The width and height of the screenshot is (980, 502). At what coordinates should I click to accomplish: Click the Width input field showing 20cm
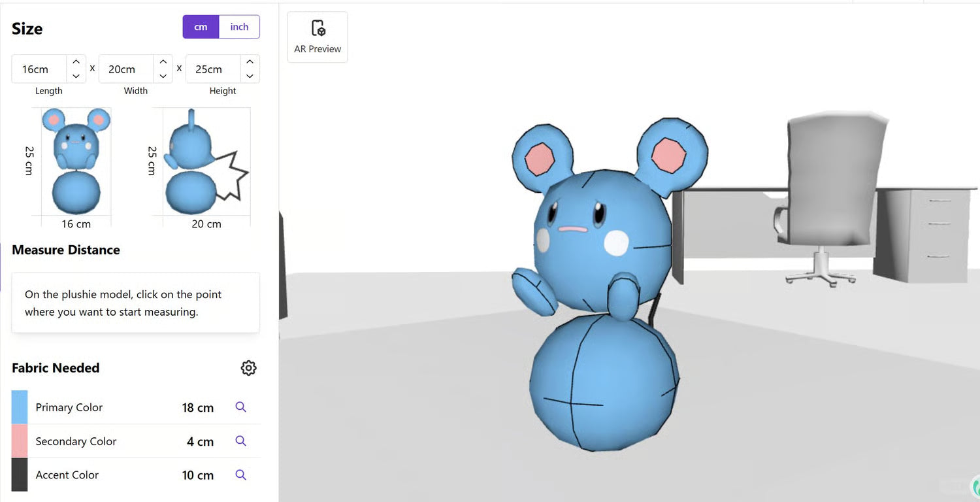[x=127, y=69]
